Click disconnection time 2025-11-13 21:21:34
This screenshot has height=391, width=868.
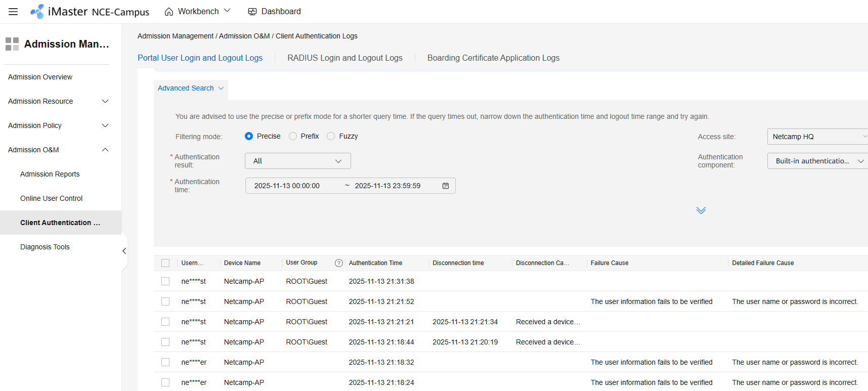[x=465, y=322]
